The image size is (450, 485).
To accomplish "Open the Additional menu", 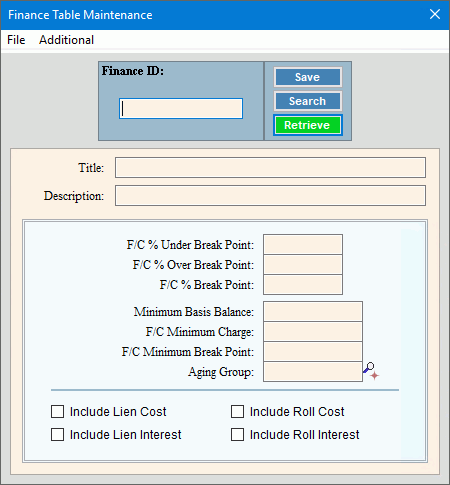I will (66, 40).
